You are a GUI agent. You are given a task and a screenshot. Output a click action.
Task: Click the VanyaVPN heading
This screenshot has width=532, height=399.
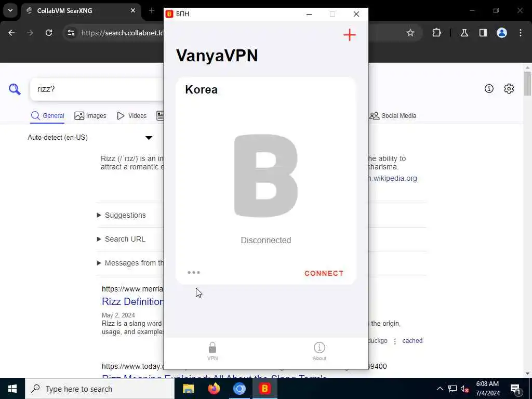click(217, 56)
